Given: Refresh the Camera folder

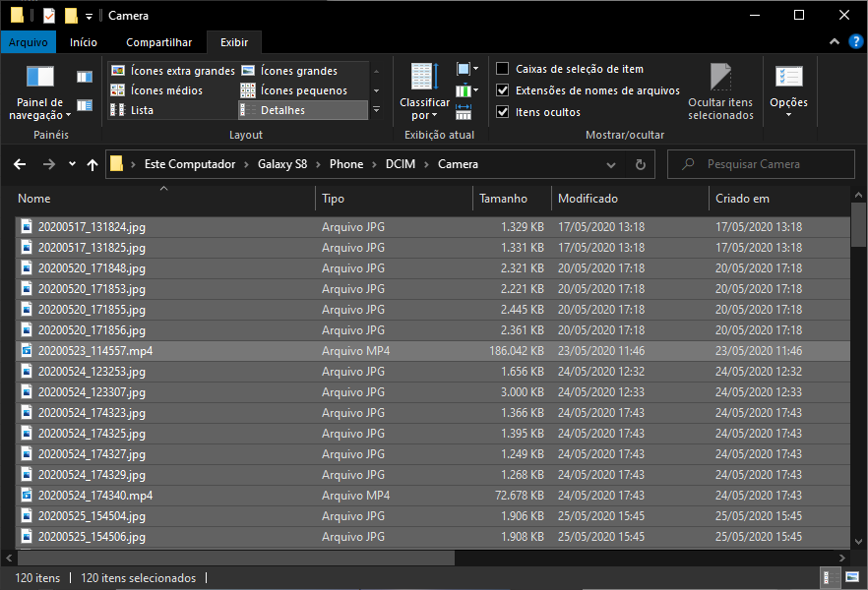Looking at the screenshot, I should coord(641,165).
